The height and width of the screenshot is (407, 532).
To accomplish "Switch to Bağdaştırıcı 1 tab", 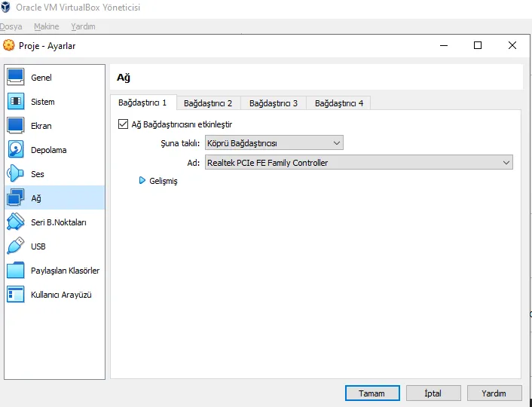I will (142, 103).
